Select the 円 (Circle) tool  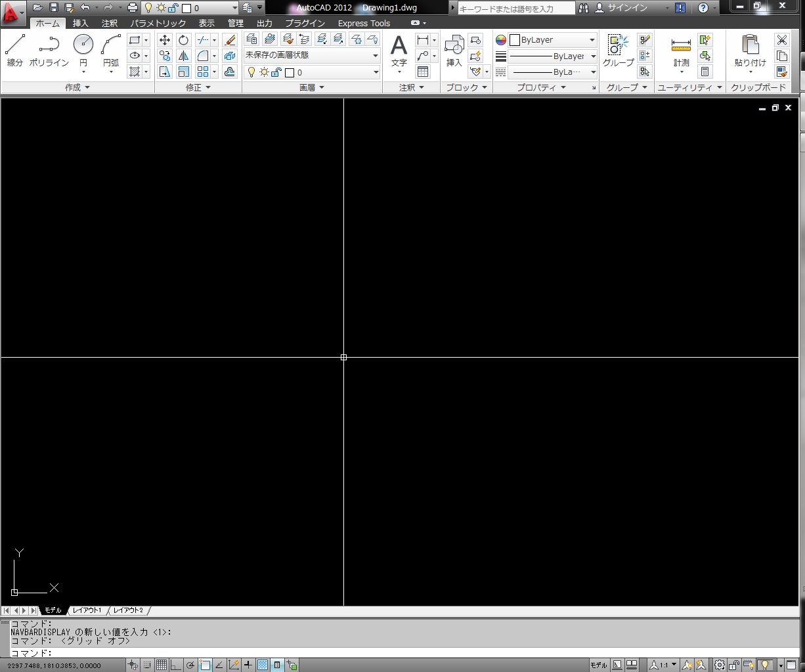point(83,52)
